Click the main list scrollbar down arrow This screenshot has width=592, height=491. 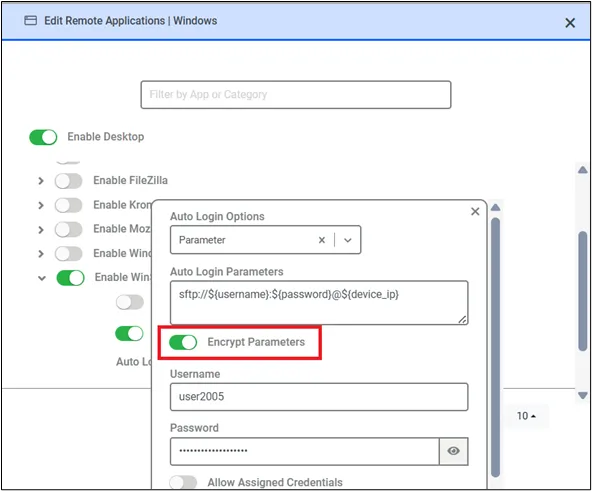[583, 395]
